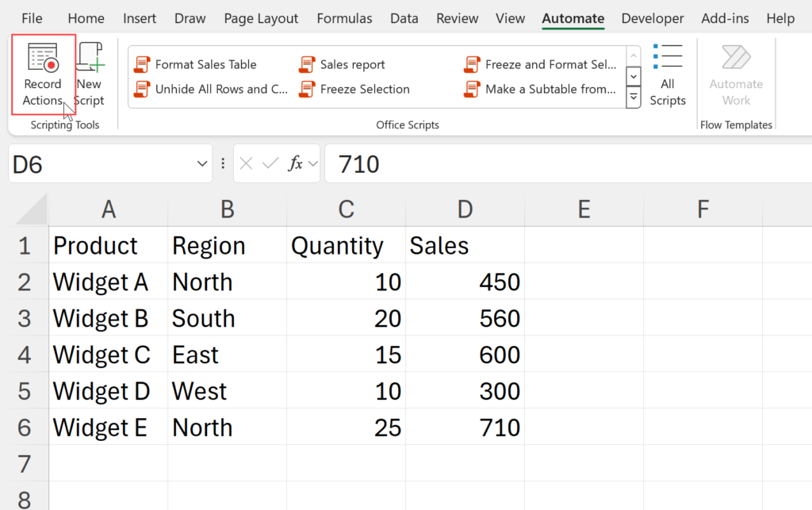The width and height of the screenshot is (812, 510).
Task: Click the row 4 header
Action: 24,355
